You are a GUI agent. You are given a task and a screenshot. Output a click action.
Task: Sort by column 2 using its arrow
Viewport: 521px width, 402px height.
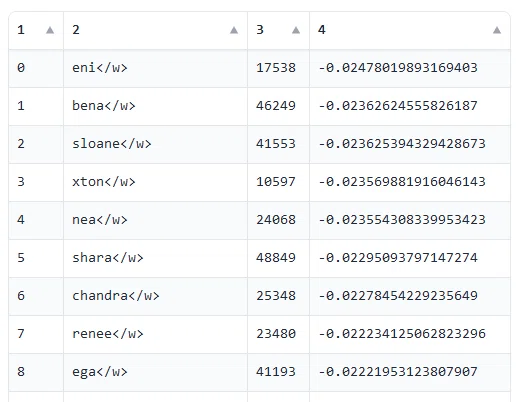(234, 30)
